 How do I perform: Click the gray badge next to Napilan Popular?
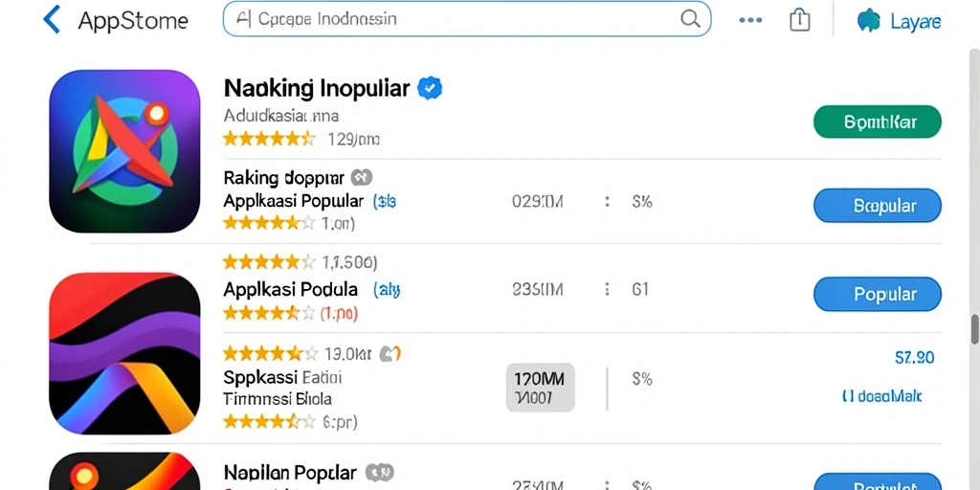tap(379, 472)
